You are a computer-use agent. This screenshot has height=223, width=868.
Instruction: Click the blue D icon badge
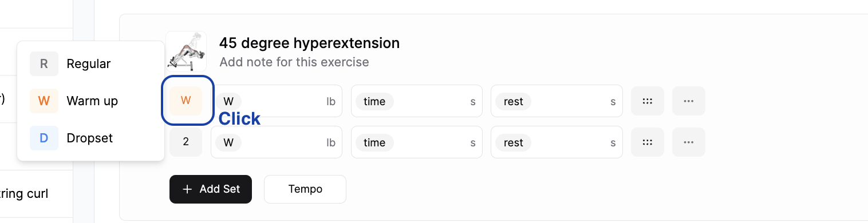[x=44, y=138]
